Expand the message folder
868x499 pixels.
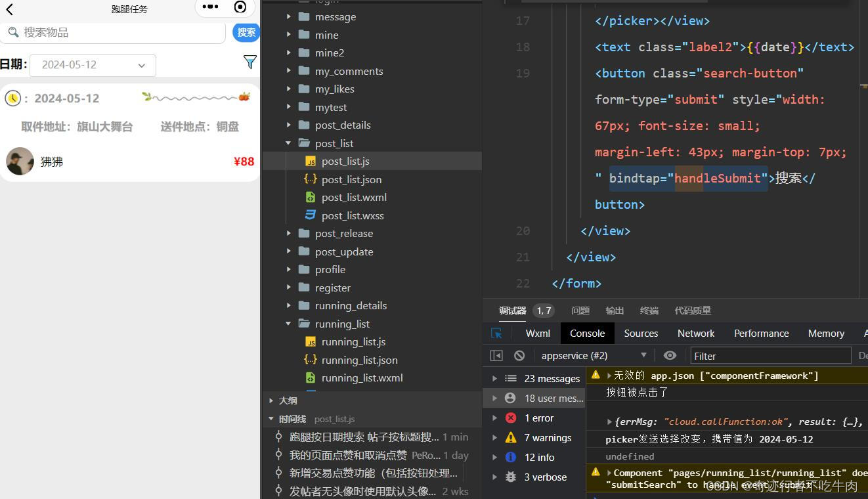point(335,16)
